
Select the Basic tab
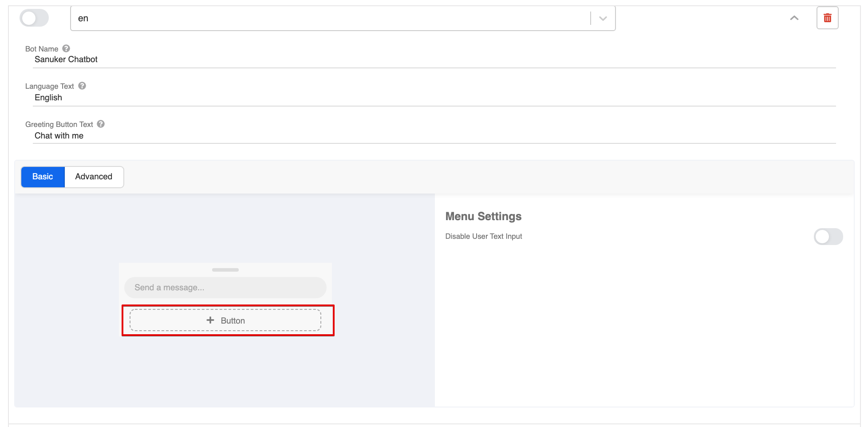point(43,177)
